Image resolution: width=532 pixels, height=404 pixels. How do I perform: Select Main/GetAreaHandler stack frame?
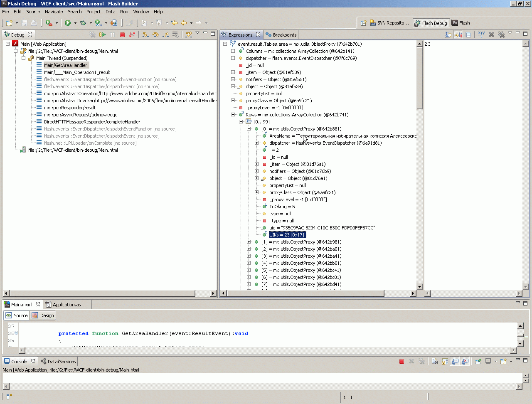66,65
